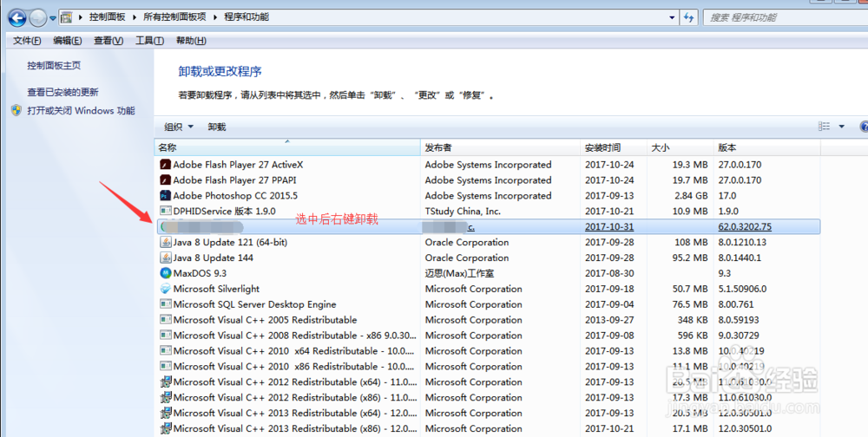Click the Forward navigation arrow button
Viewport: 868px width, 437px height.
pos(37,18)
